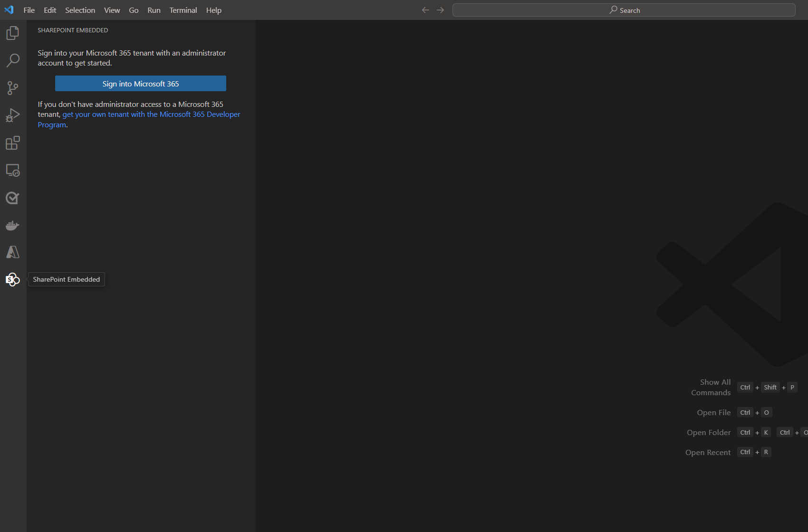Click the Show All Commands hint text
This screenshot has width=808, height=532.
711,388
